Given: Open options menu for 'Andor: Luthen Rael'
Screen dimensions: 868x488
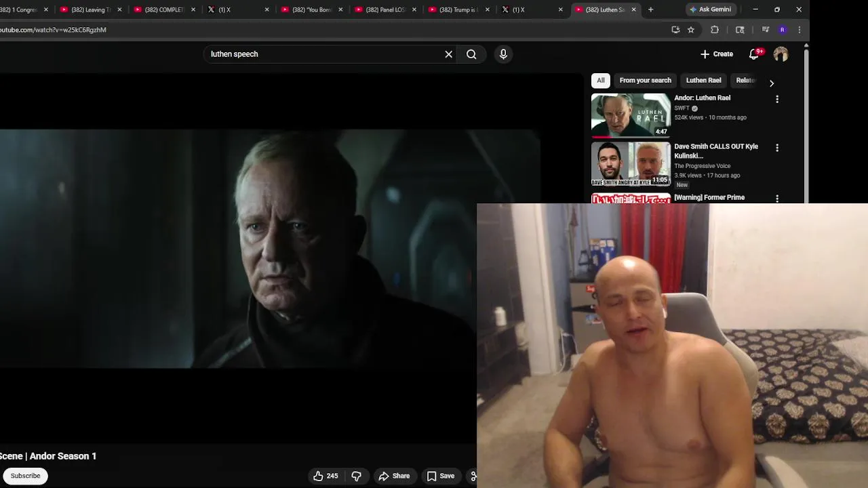Looking at the screenshot, I should coord(777,99).
